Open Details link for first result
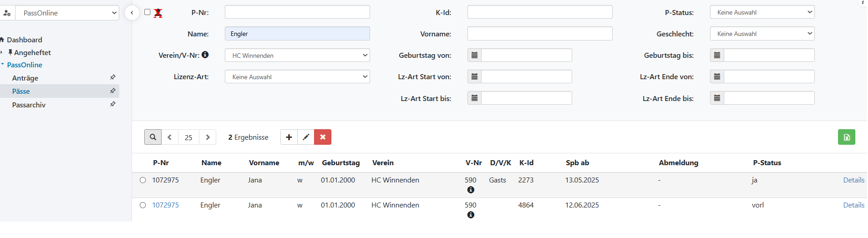Screen dimensions: 868x238 853,180
